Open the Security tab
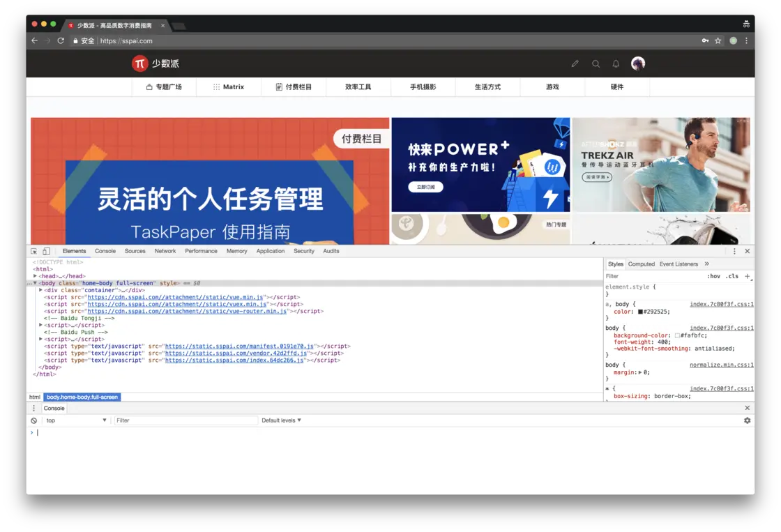The width and height of the screenshot is (781, 532). (x=304, y=252)
